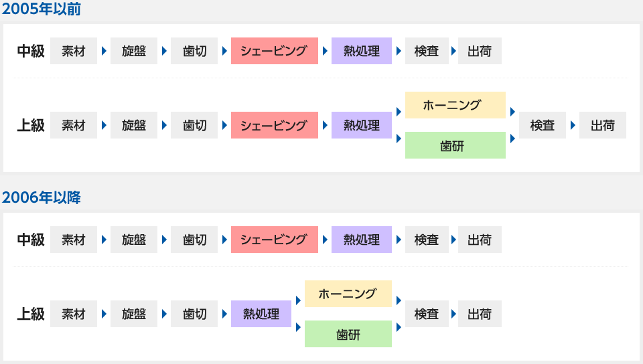Click the arrow between 素材 and 旋盤 in 2005 中級 row
Image resolution: width=643 pixels, height=364 pixels.
click(104, 51)
